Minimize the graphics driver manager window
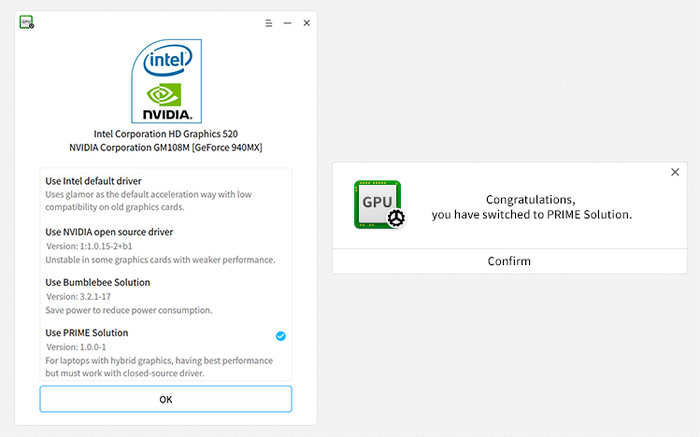The width and height of the screenshot is (700, 437). coord(288,22)
